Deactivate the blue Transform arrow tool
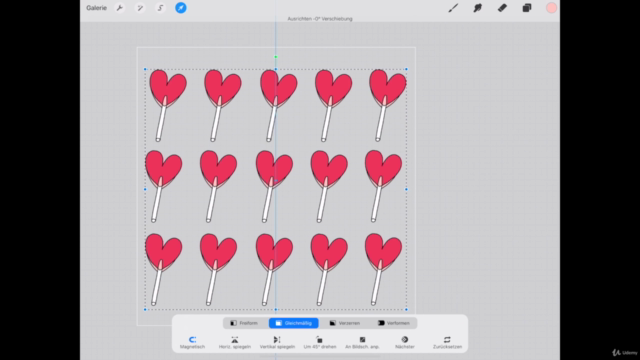The width and height of the screenshot is (640, 360). coord(181,8)
